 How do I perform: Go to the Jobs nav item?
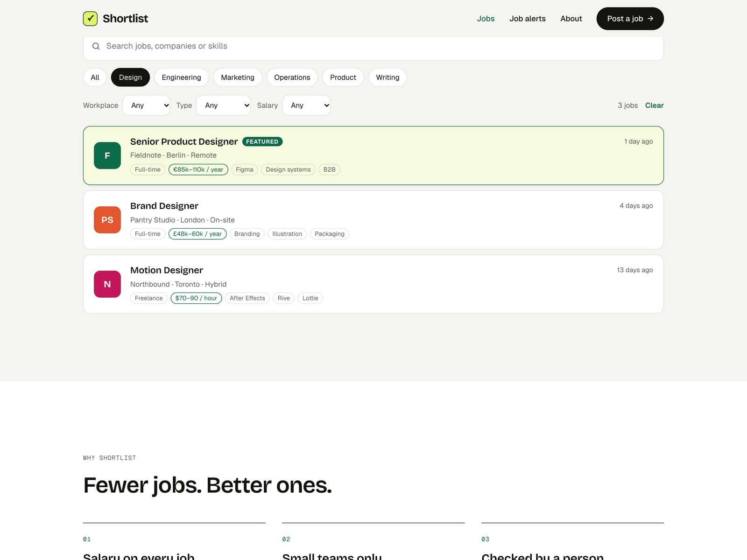(486, 19)
